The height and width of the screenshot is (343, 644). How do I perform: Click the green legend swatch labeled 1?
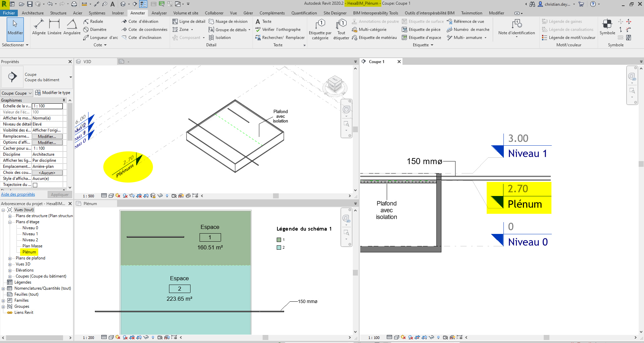pyautogui.click(x=279, y=240)
